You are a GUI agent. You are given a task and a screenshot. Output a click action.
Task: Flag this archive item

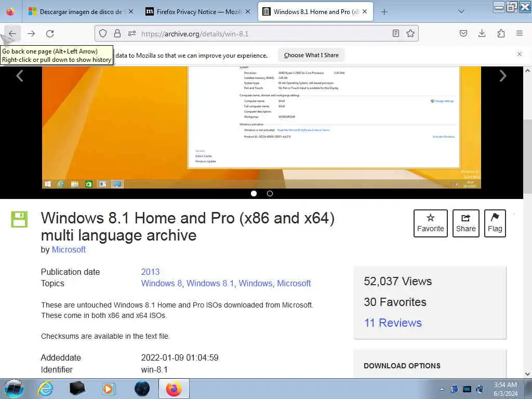pos(495,223)
